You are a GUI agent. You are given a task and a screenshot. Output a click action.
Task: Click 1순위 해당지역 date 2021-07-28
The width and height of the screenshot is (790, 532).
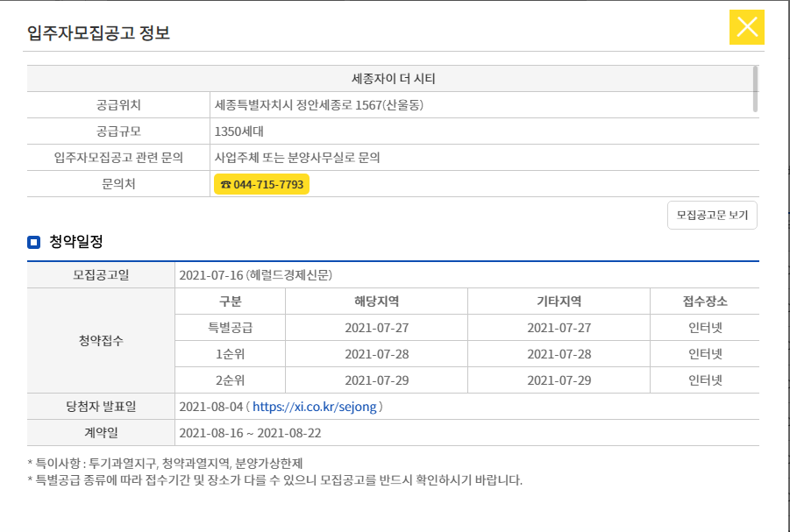(x=376, y=354)
